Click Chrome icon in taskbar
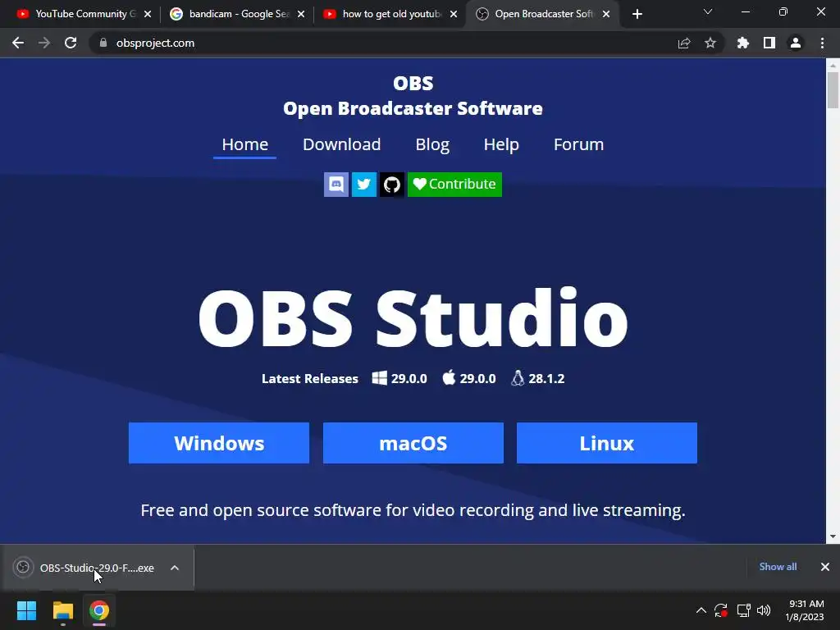The width and height of the screenshot is (840, 630). (x=99, y=610)
